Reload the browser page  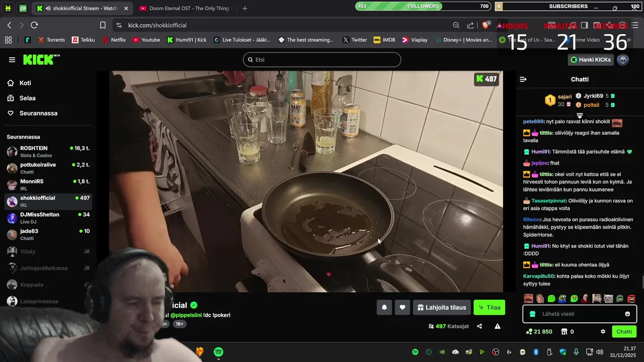click(x=34, y=25)
